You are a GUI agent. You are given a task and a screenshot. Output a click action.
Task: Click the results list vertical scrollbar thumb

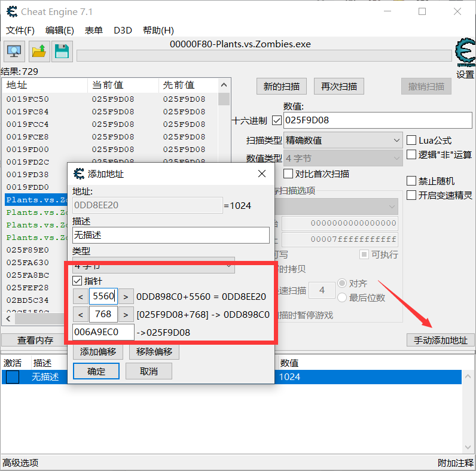tap(224, 99)
